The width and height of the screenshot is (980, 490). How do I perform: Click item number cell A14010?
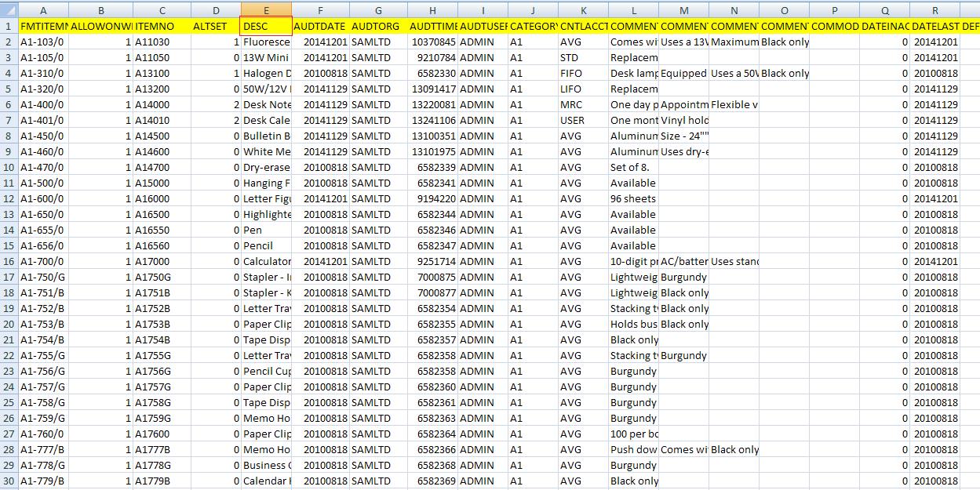click(162, 120)
